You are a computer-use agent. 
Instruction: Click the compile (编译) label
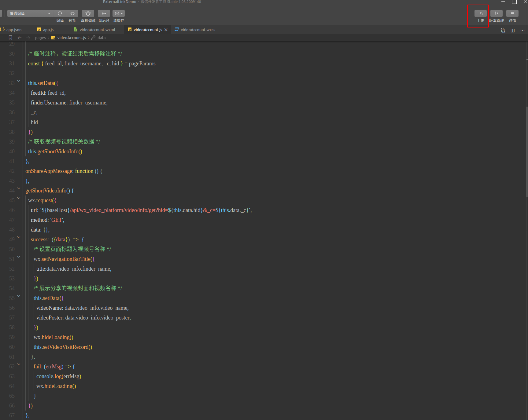60,21
